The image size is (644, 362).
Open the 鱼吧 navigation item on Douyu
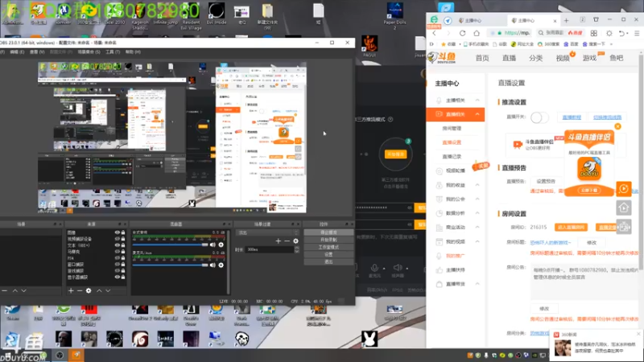617,58
